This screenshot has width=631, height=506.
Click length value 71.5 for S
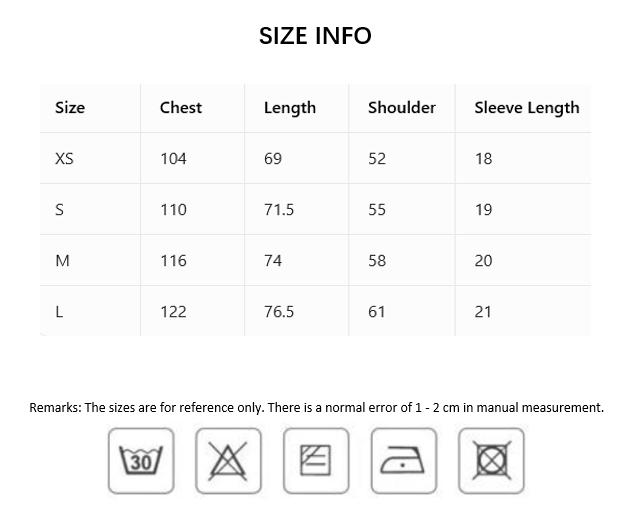coord(279,210)
